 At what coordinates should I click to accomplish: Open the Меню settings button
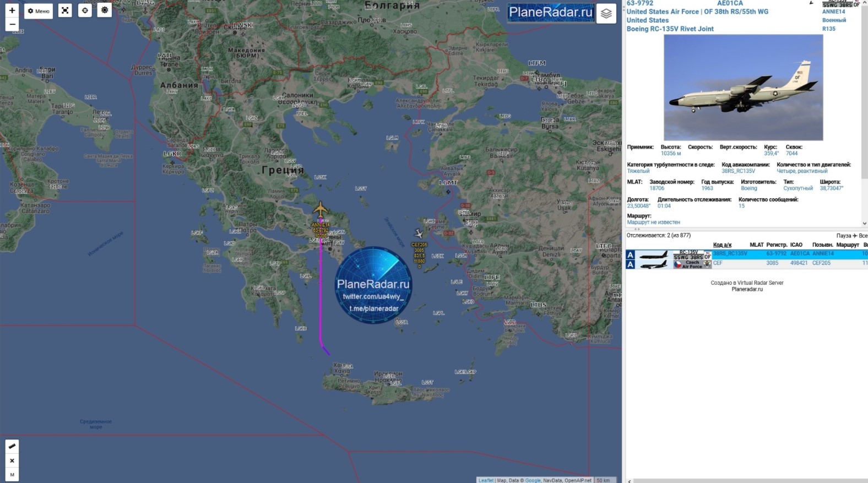pyautogui.click(x=39, y=11)
